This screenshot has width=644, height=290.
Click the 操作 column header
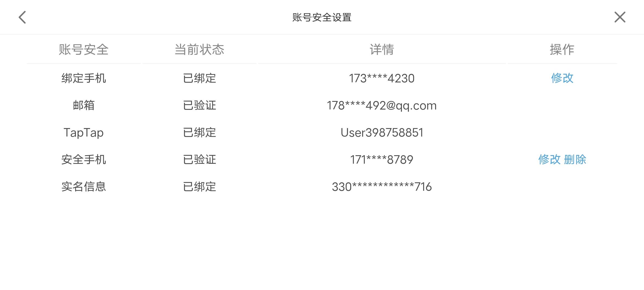click(562, 50)
